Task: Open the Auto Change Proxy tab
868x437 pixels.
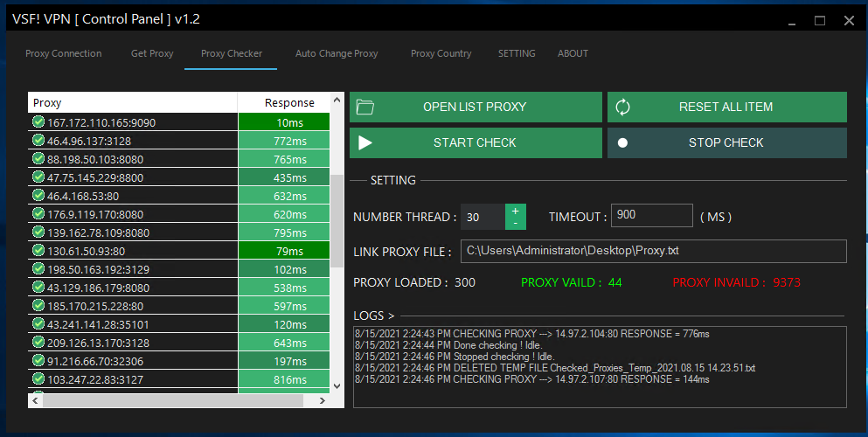Action: pos(337,53)
